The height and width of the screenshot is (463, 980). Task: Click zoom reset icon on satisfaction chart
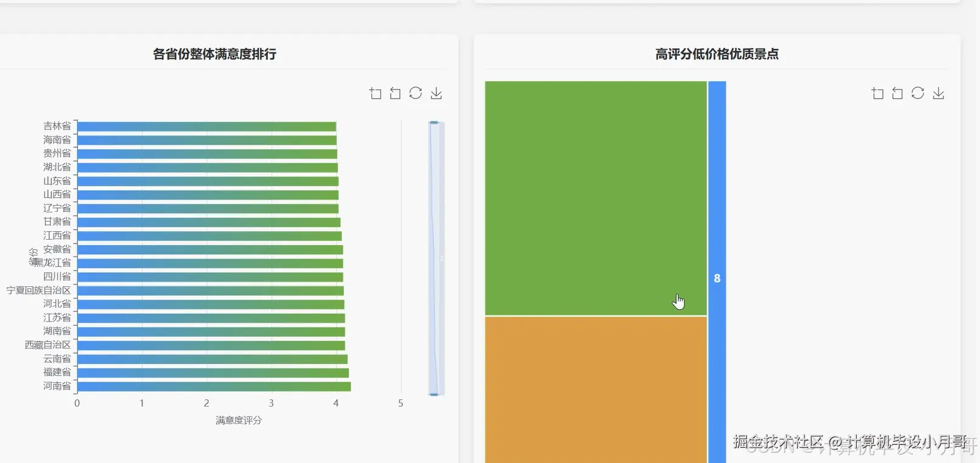click(x=395, y=93)
